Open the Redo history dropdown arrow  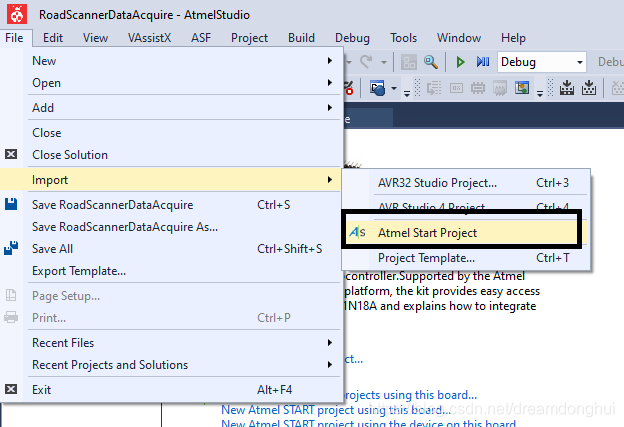pos(384,62)
